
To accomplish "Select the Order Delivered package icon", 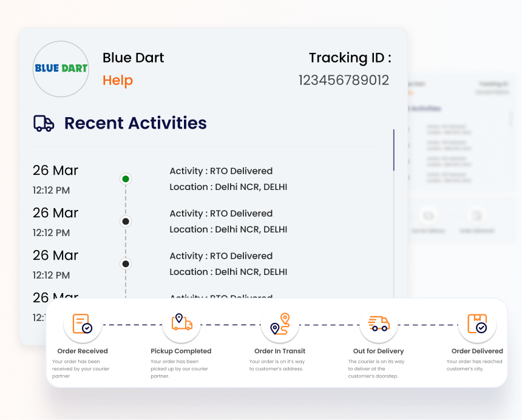I will [477, 325].
